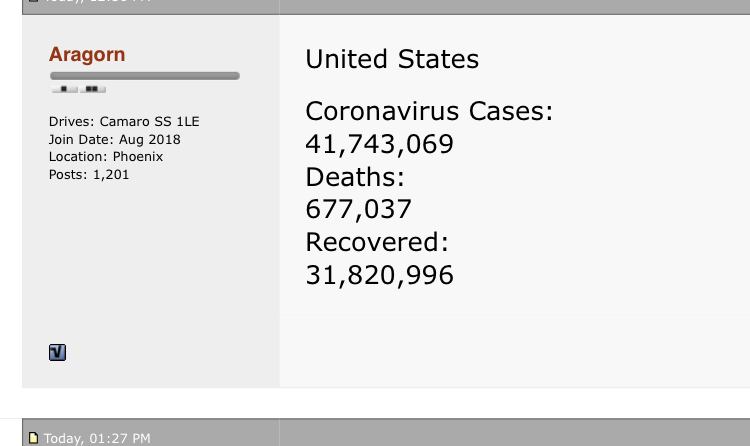Image resolution: width=750 pixels, height=446 pixels.
Task: Click the United States heading in post
Action: [x=392, y=59]
